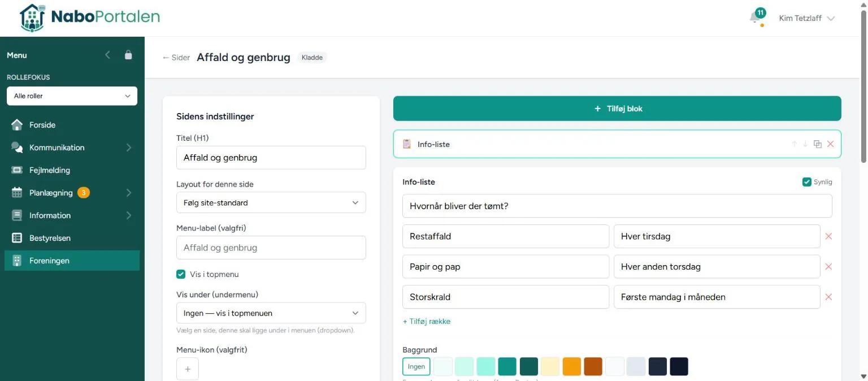868x381 pixels.
Task: Open the Alle roller role selector
Action: [72, 96]
